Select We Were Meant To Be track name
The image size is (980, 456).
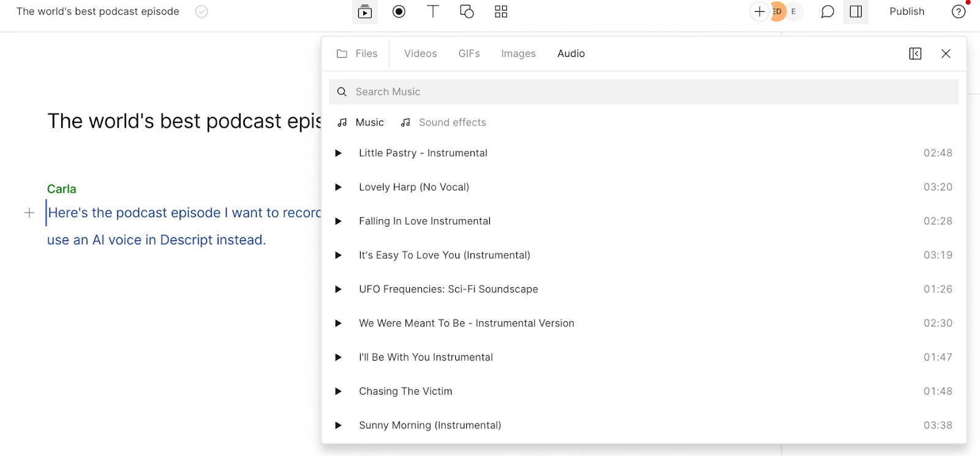[467, 323]
